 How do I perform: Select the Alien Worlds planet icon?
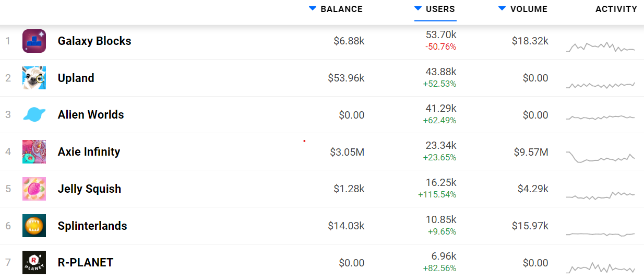[x=34, y=115]
